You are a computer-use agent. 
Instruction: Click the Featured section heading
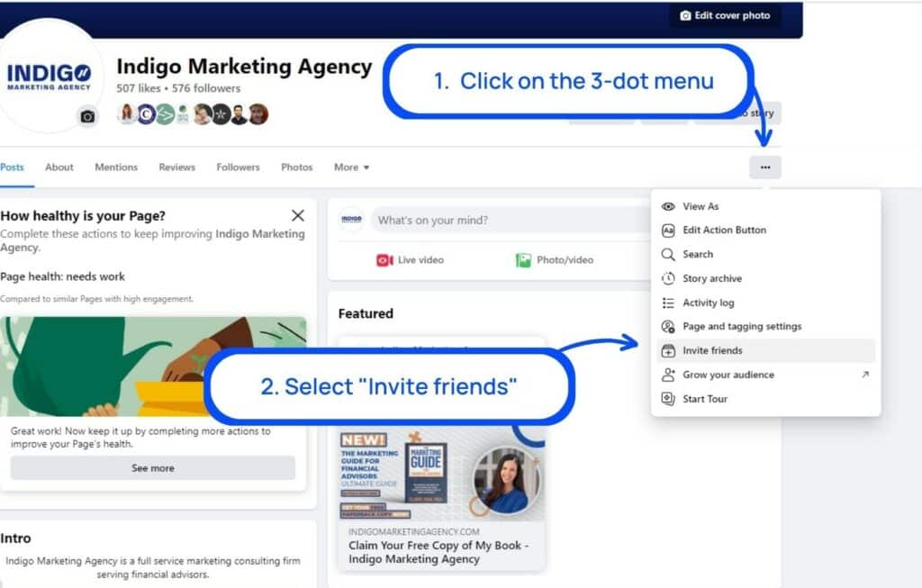[366, 314]
